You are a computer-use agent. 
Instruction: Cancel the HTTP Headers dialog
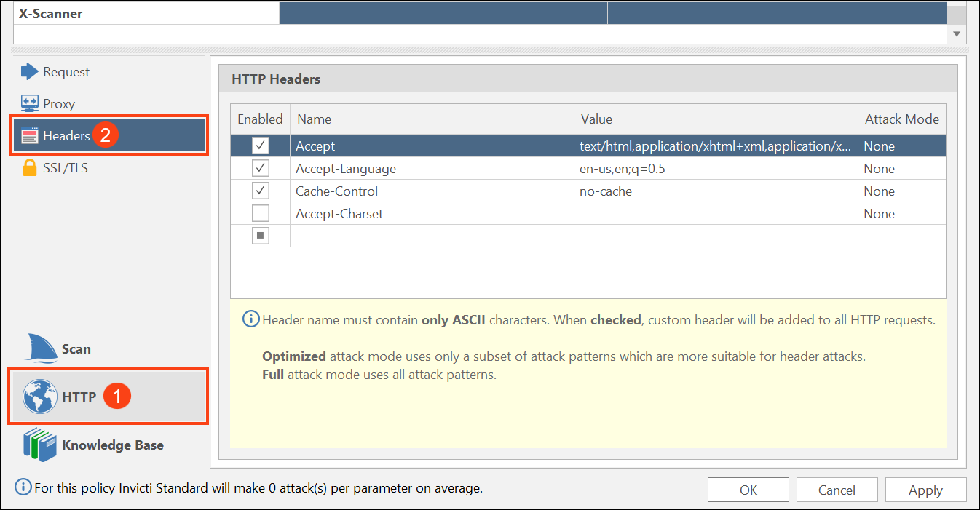pyautogui.click(x=837, y=490)
